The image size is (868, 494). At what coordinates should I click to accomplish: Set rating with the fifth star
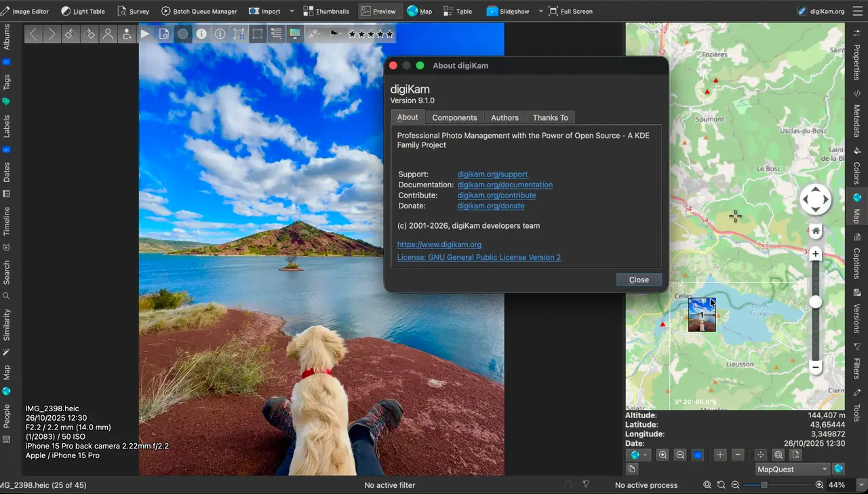[389, 34]
